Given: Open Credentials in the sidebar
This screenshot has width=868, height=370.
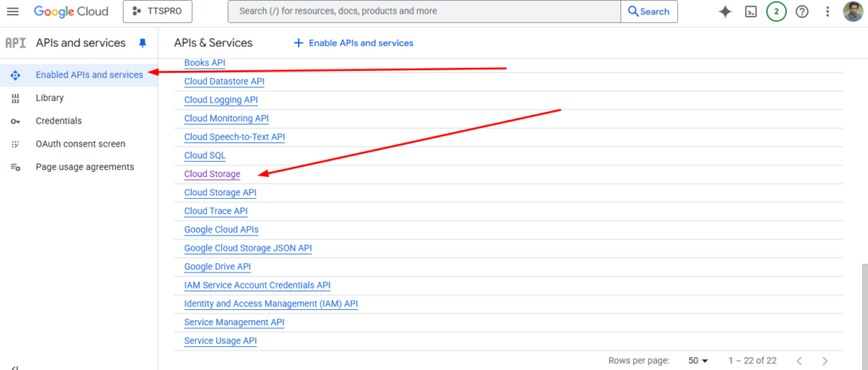Looking at the screenshot, I should click(58, 121).
